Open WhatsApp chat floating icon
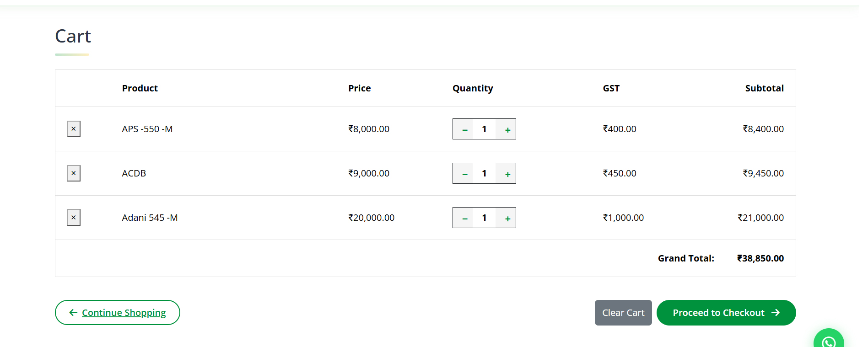868x347 pixels. pyautogui.click(x=829, y=339)
